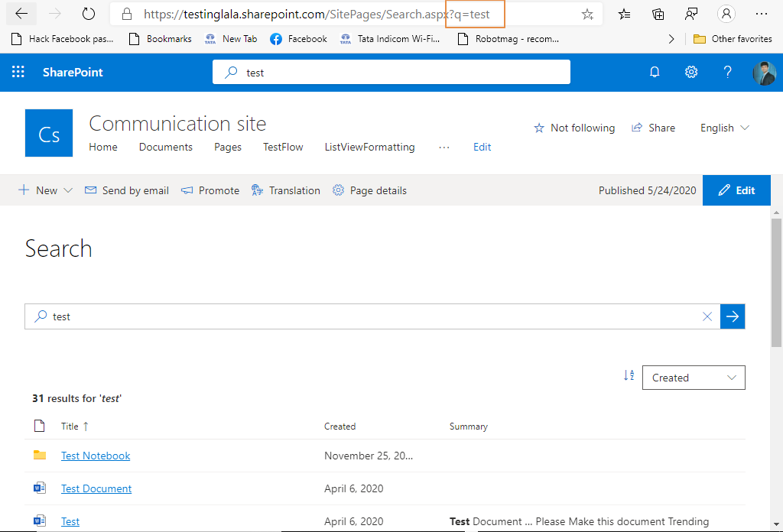Submit search with the arrow button
Viewport: 783px width, 532px height.
[x=733, y=316]
